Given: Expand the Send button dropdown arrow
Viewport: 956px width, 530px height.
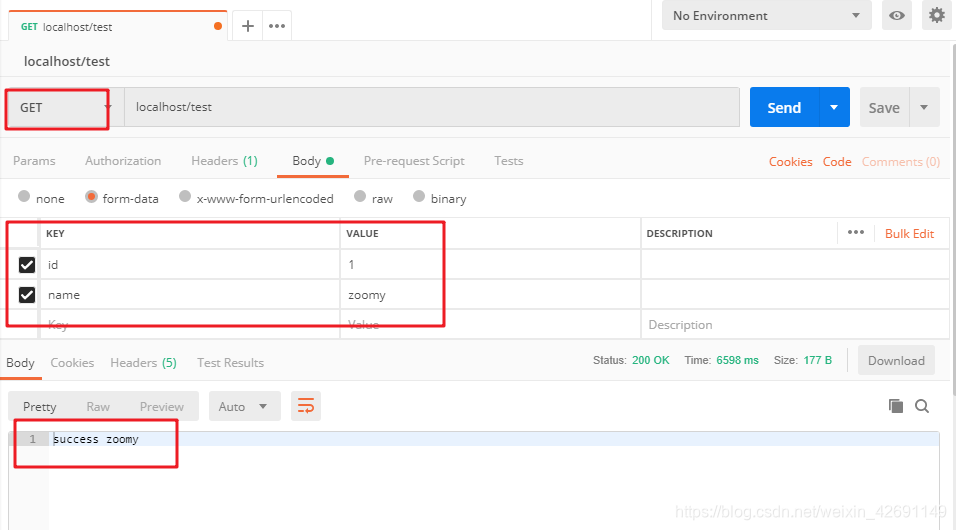Looking at the screenshot, I should pyautogui.click(x=833, y=107).
